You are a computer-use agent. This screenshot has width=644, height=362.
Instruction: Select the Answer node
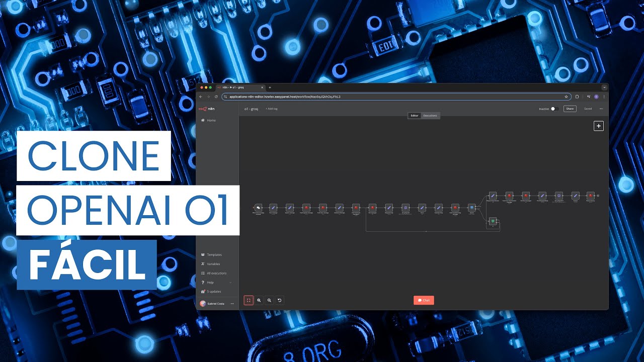575,195
